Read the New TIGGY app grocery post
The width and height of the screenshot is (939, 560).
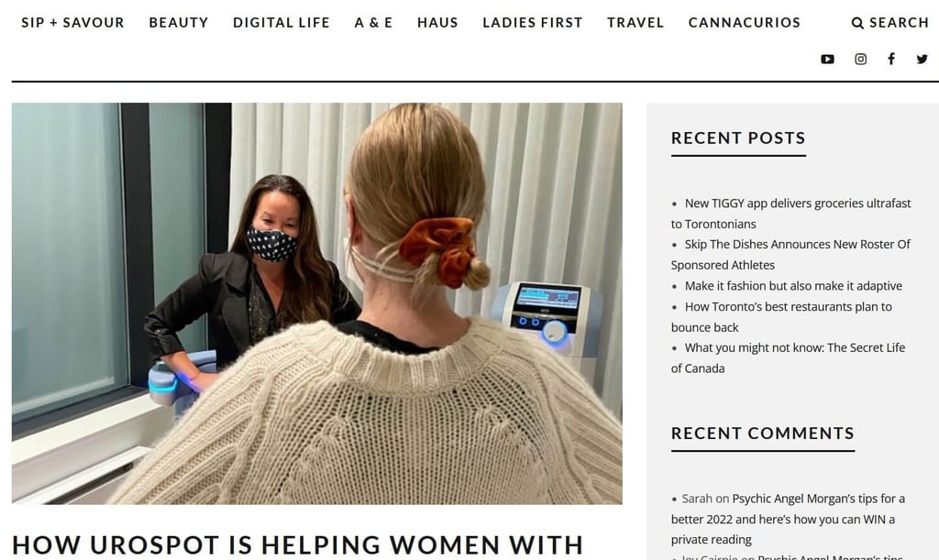[791, 214]
